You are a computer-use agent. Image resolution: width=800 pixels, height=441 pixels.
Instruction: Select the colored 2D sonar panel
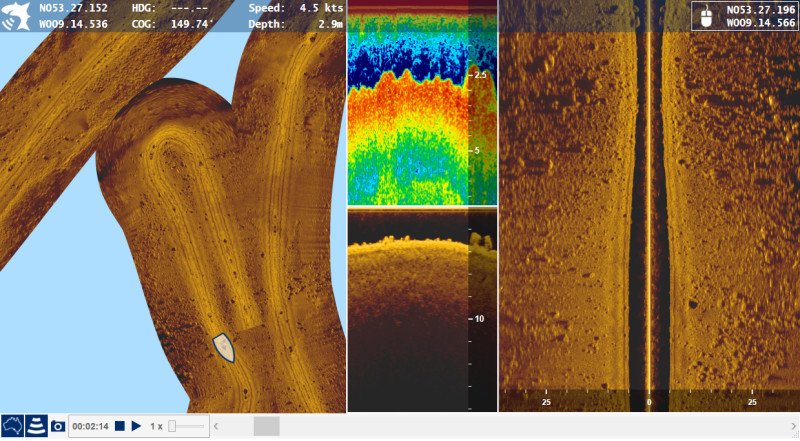pyautogui.click(x=420, y=105)
